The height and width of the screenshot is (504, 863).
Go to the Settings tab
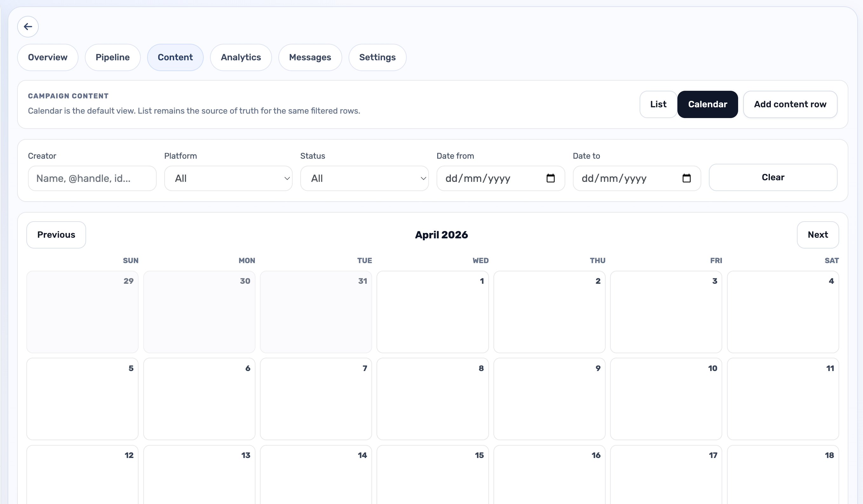tap(377, 57)
